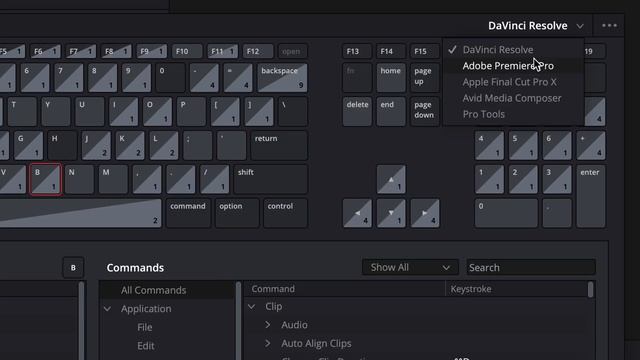
Task: Click the numpad plus key
Action: click(x=591, y=145)
